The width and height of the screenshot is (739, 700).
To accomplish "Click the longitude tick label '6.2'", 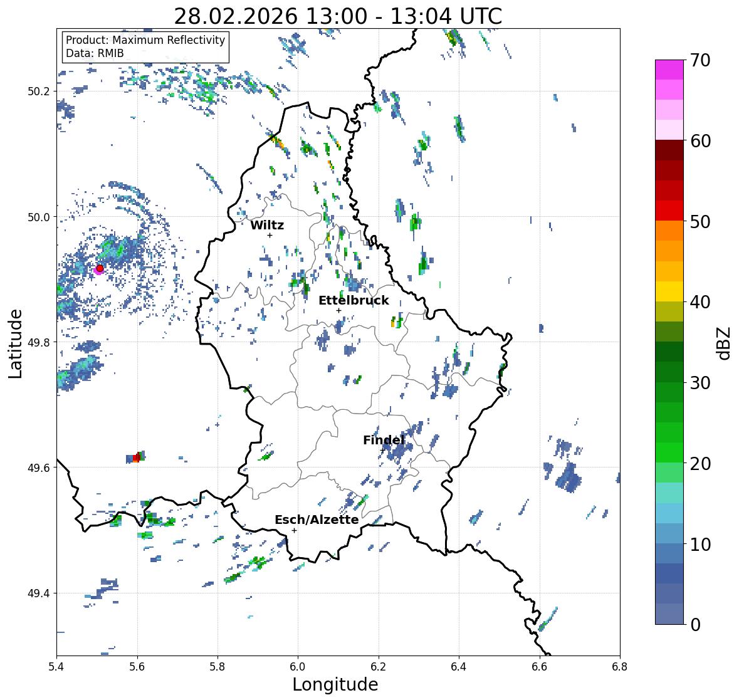I will [x=379, y=667].
